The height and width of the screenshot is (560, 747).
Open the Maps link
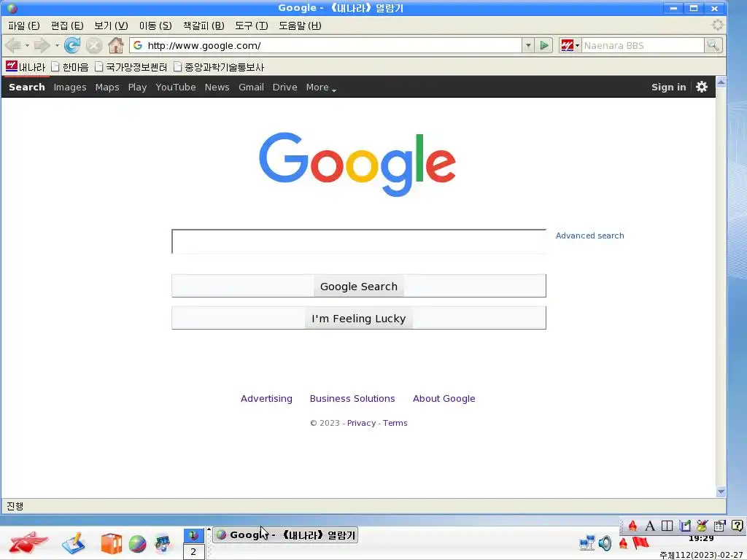[x=107, y=87]
